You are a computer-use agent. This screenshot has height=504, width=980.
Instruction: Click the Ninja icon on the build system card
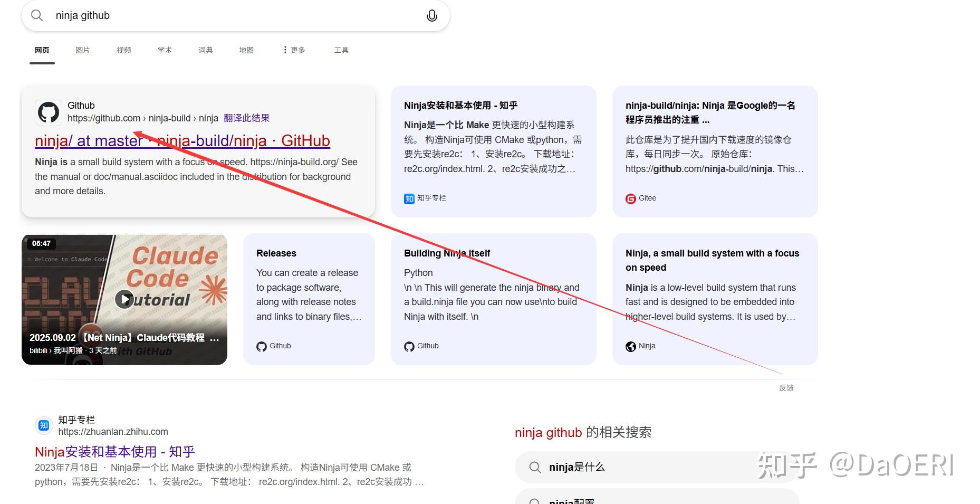[x=630, y=346]
